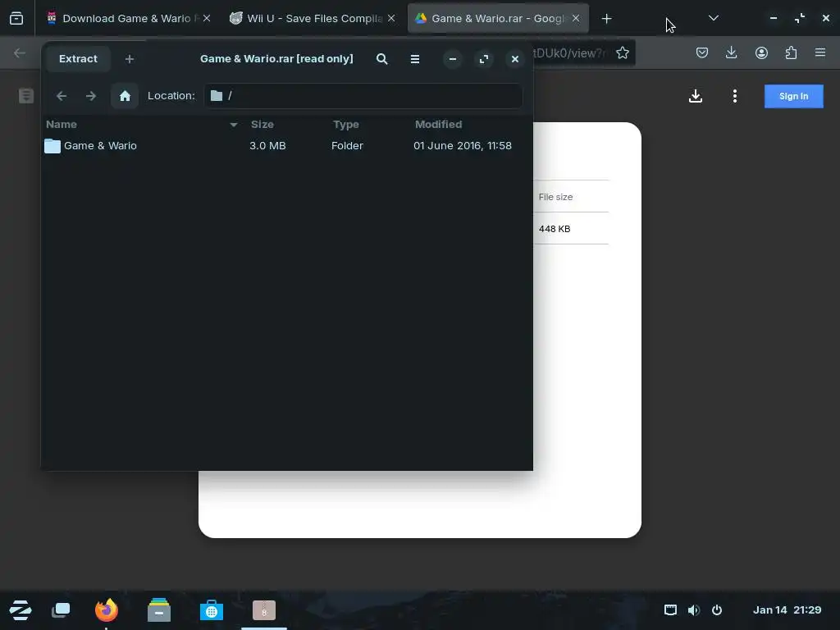Select the Game & Wario folder row
840x630 pixels.
click(286, 146)
